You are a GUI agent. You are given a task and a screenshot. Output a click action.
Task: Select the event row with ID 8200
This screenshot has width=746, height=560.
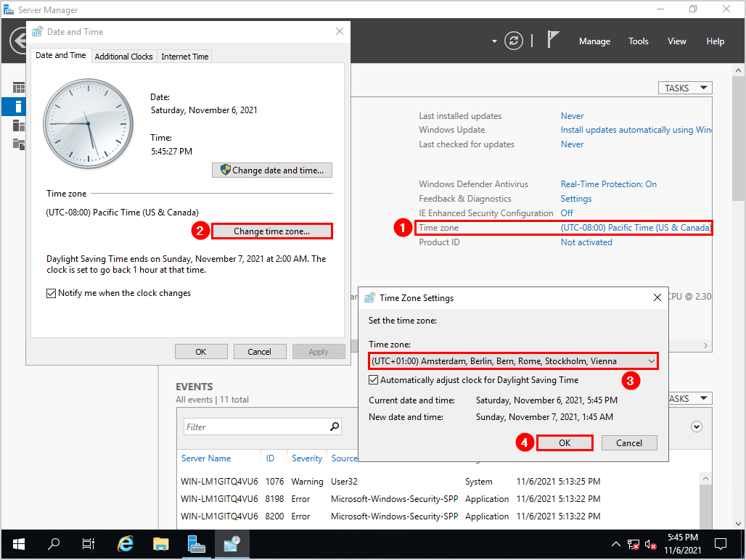click(x=390, y=516)
